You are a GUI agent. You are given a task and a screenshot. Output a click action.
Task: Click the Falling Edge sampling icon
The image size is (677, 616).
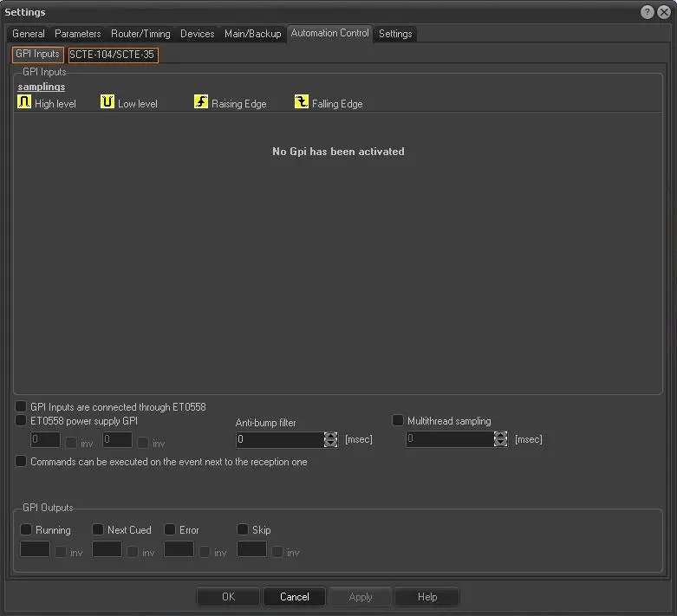pos(302,102)
